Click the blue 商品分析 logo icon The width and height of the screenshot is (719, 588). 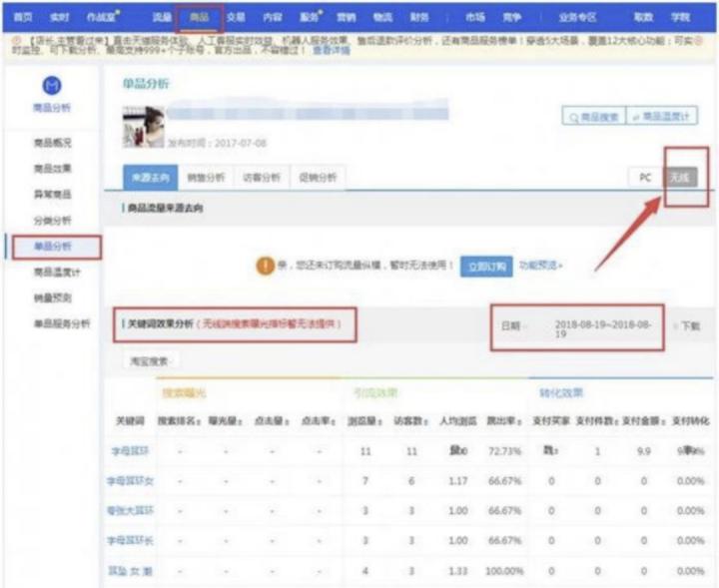click(x=52, y=85)
